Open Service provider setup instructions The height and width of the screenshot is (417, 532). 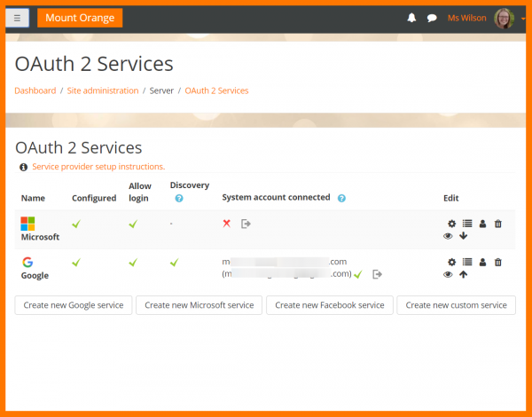98,167
